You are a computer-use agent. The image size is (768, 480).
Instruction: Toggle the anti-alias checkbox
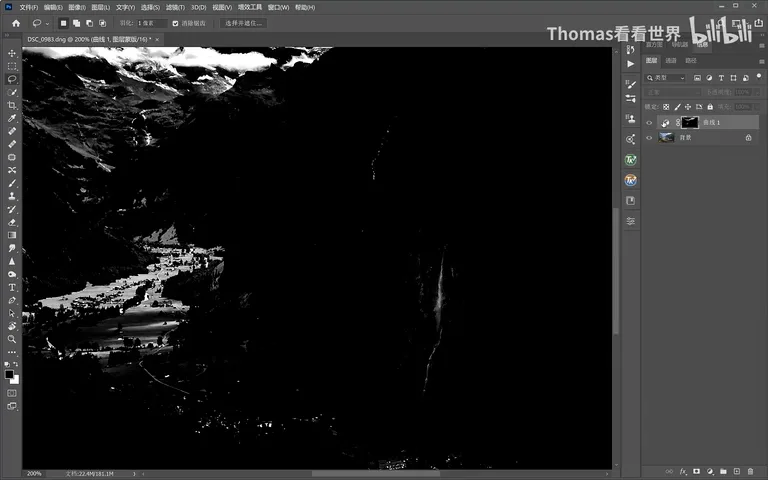point(175,23)
